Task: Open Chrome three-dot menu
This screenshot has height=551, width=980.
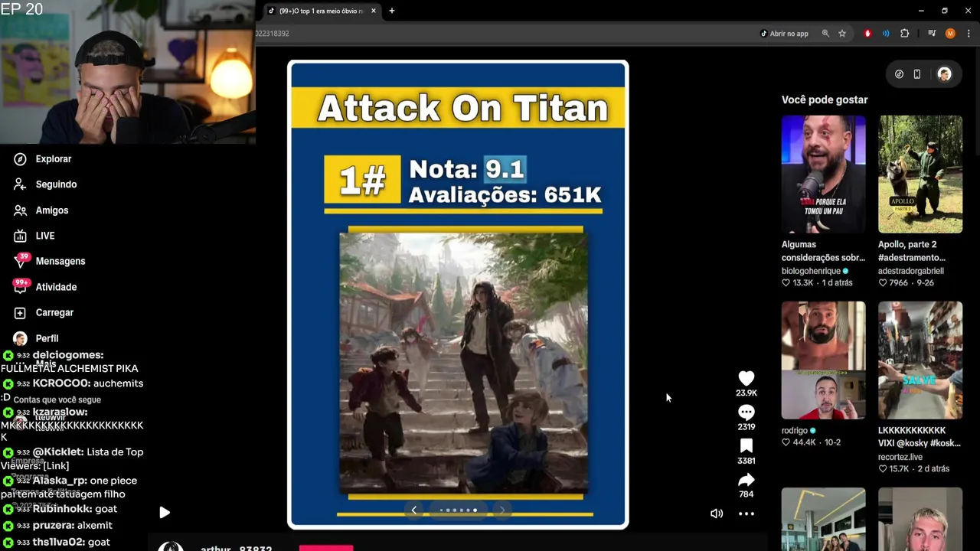Action: [969, 34]
